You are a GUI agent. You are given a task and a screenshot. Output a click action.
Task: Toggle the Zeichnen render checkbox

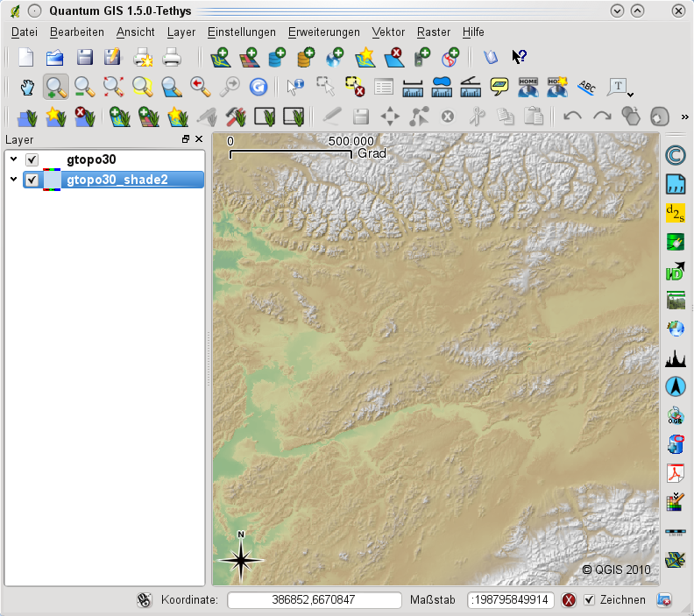pyautogui.click(x=589, y=600)
